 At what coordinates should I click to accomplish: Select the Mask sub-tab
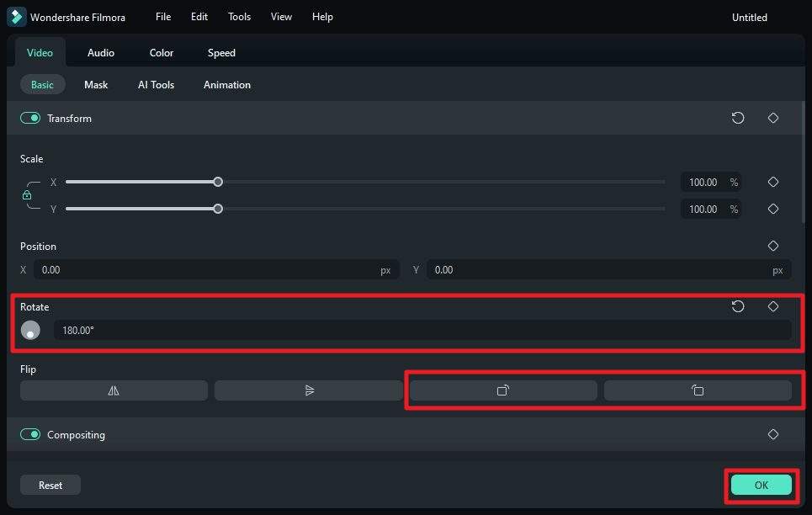96,84
